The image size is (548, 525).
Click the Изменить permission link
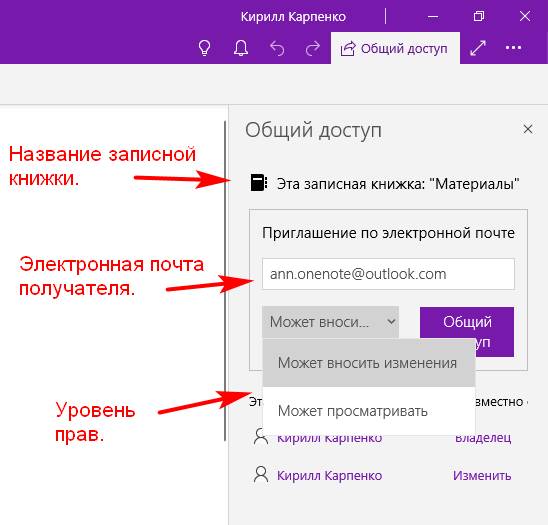482,475
